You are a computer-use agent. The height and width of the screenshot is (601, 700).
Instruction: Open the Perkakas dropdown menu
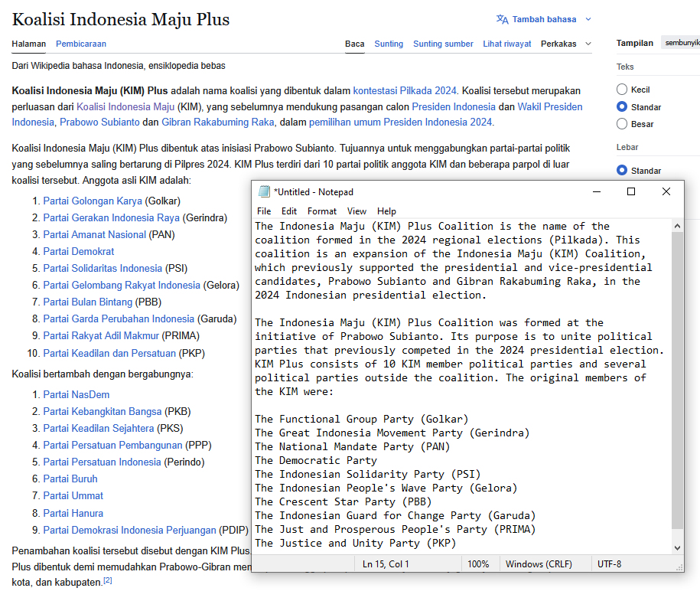click(x=565, y=44)
